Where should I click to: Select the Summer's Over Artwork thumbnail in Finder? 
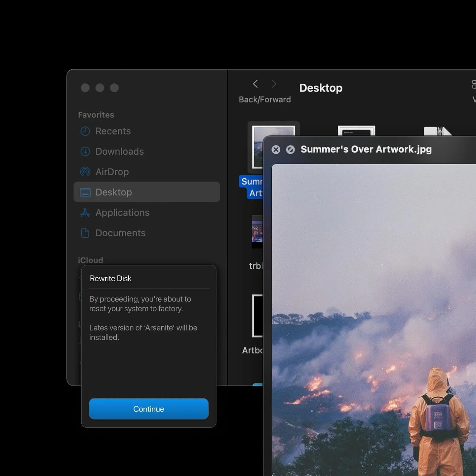[258, 147]
